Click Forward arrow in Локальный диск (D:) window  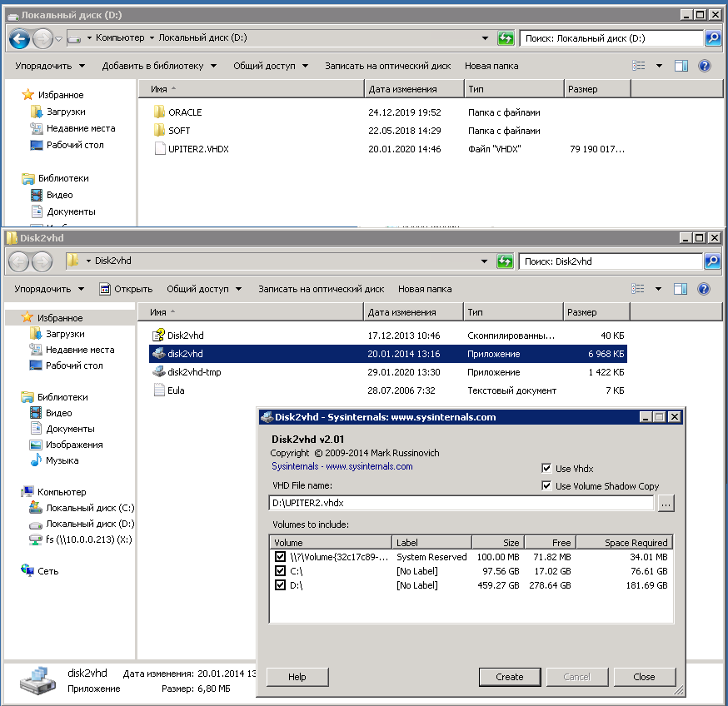pos(42,38)
